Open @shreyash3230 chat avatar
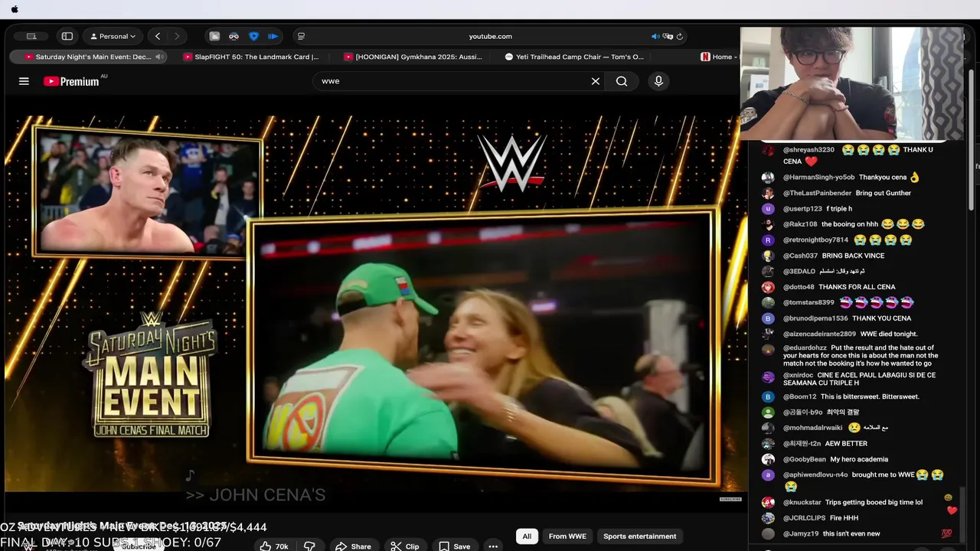980x551 pixels. 768,150
